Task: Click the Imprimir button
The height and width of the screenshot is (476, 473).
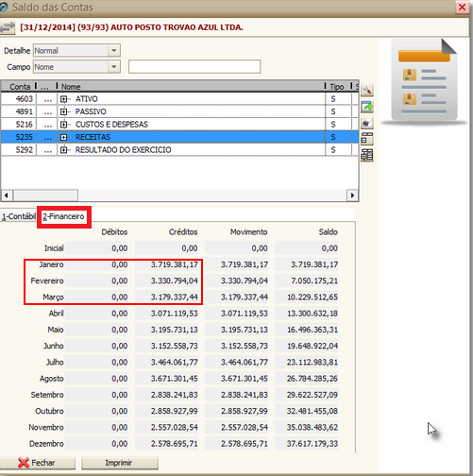Action: [x=120, y=463]
